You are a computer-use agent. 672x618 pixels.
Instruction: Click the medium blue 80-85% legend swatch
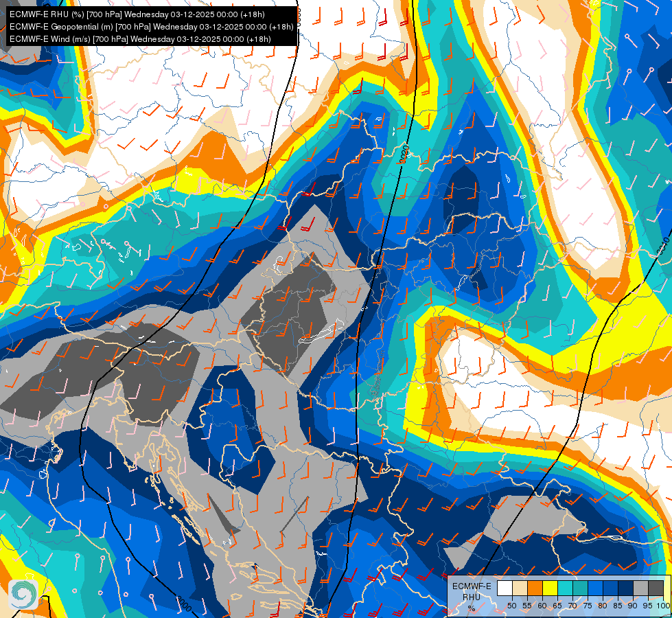[x=611, y=588]
